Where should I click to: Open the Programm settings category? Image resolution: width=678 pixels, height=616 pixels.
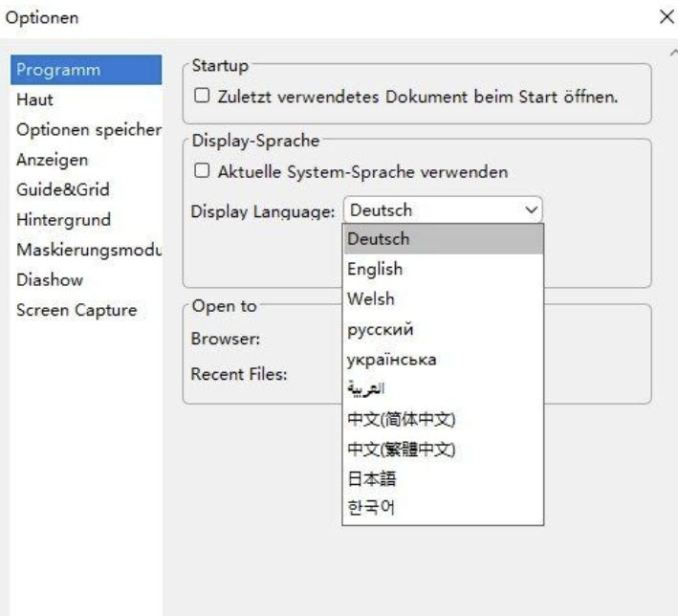tap(86, 70)
